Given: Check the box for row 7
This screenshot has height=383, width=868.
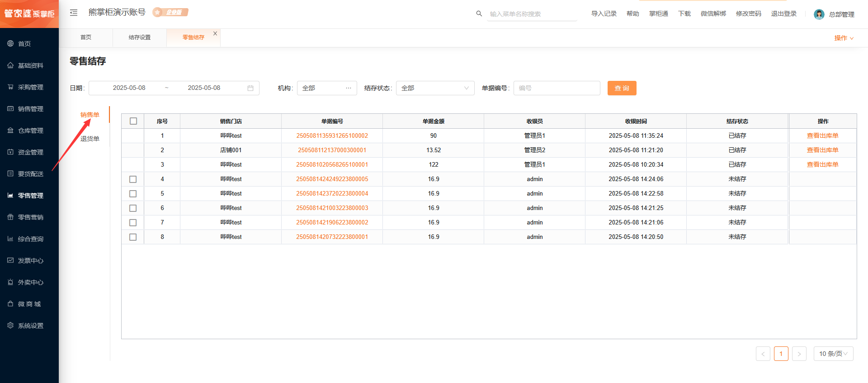Looking at the screenshot, I should (133, 223).
